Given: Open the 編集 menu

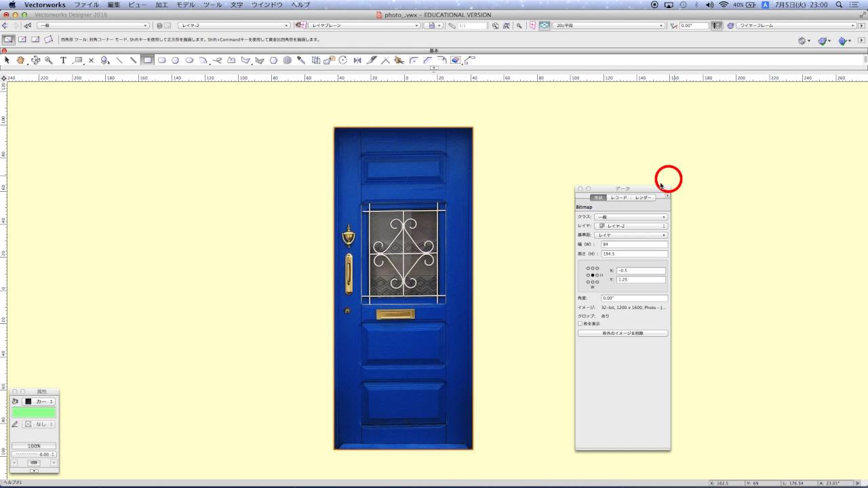Looking at the screenshot, I should pyautogui.click(x=114, y=5).
